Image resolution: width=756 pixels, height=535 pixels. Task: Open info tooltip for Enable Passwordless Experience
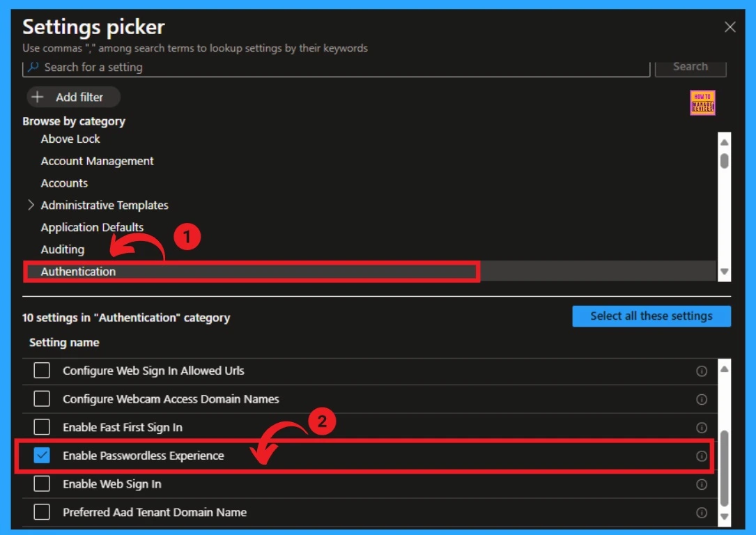[702, 456]
